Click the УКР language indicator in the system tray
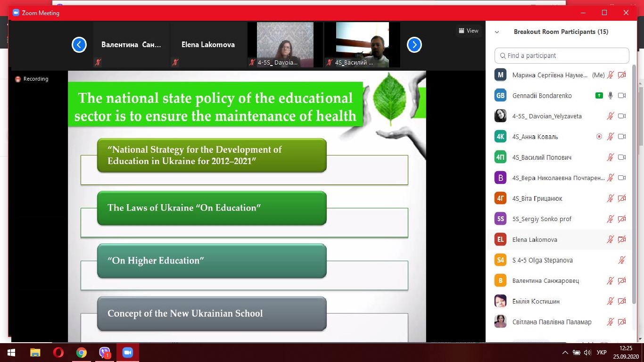The width and height of the screenshot is (644, 362). pyautogui.click(x=602, y=353)
